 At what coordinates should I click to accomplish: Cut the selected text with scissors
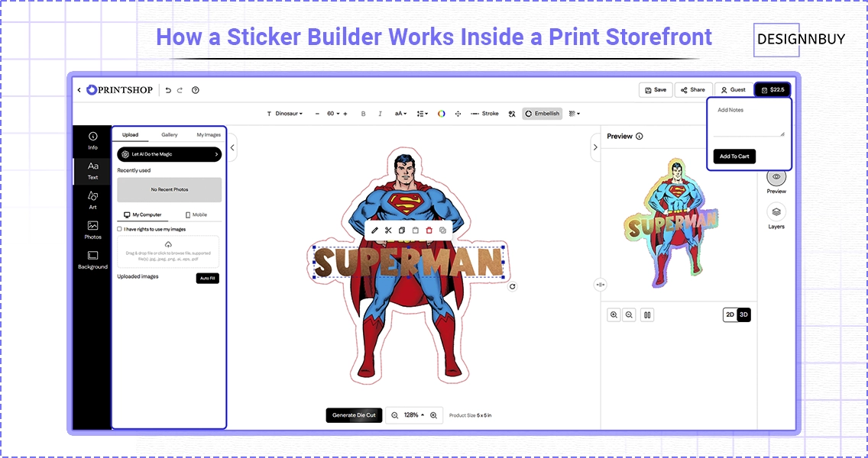pyautogui.click(x=388, y=230)
